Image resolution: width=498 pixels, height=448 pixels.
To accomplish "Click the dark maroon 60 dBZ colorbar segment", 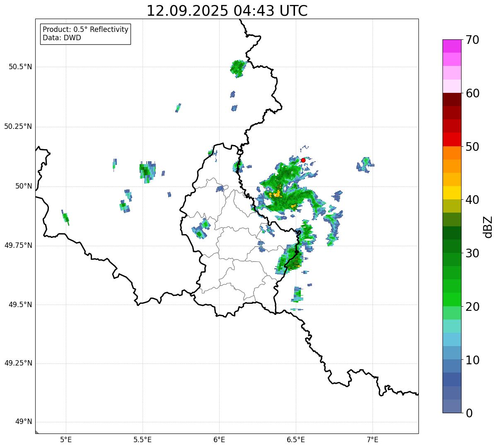I will click(x=452, y=99).
